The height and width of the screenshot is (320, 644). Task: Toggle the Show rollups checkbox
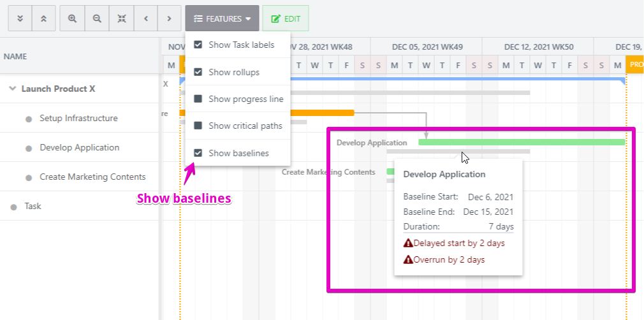[x=198, y=72]
